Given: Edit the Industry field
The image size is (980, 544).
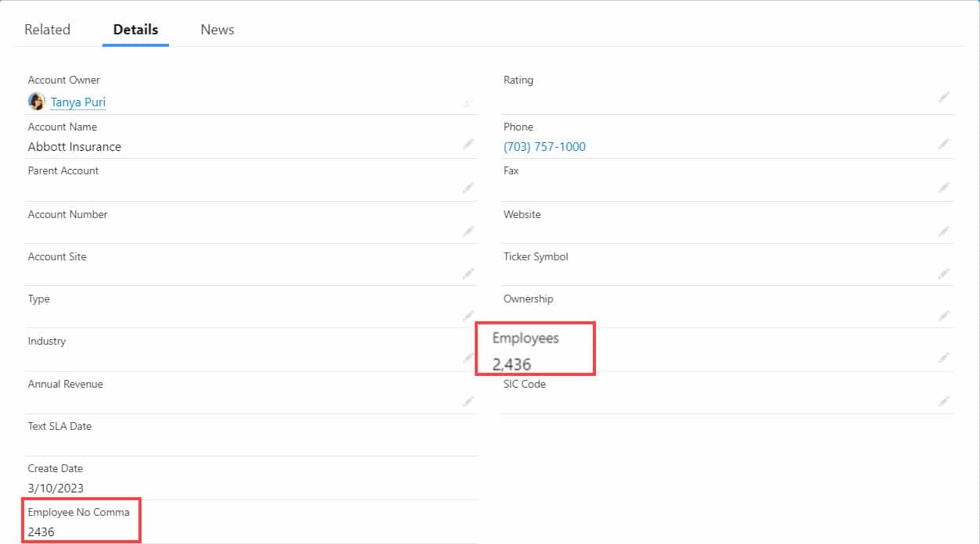Looking at the screenshot, I should point(468,359).
